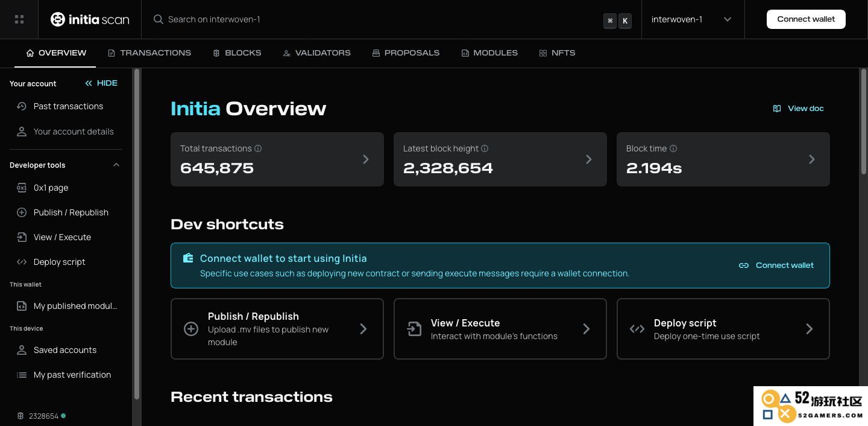
Task: Open Past transactions in sidebar
Action: coord(66,106)
